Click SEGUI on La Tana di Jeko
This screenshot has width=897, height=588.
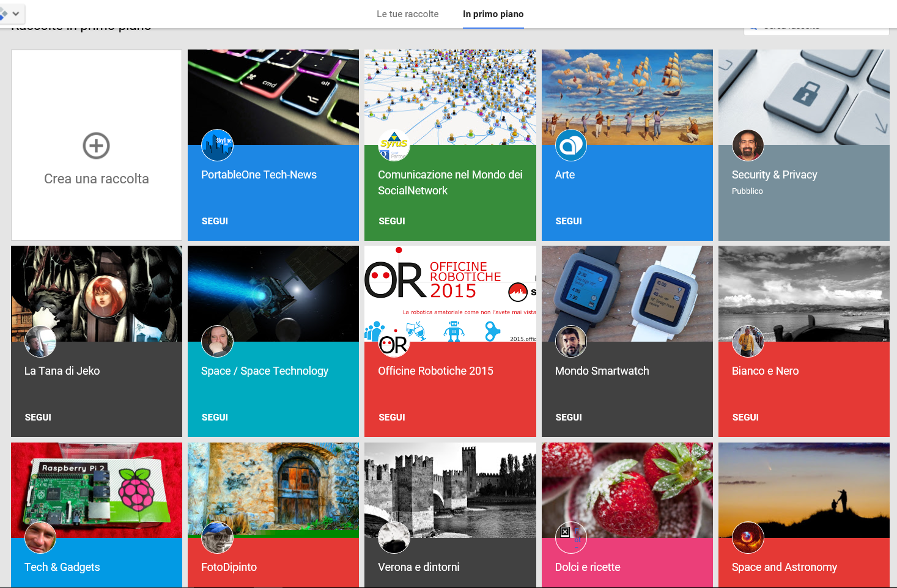click(x=38, y=417)
